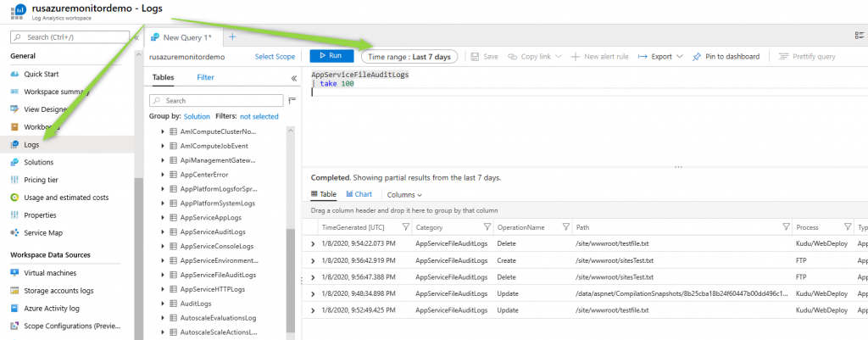Collapse the tables schema pane
The image size is (868, 340).
(x=294, y=78)
